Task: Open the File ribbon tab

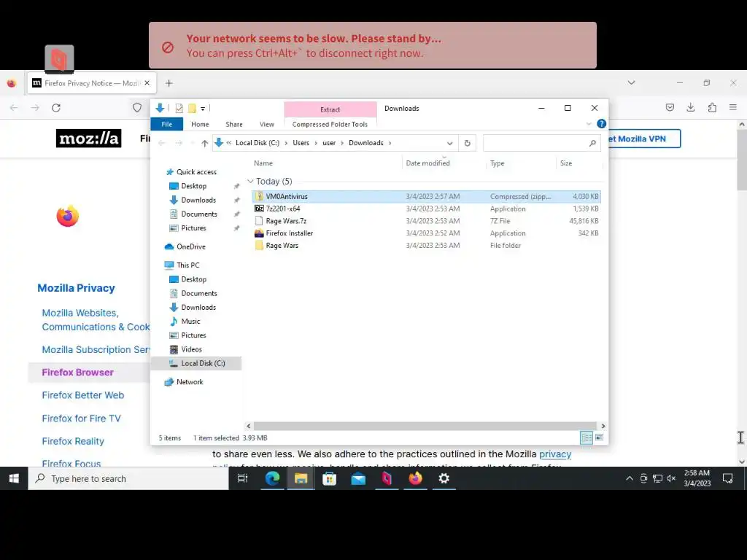Action: (167, 124)
